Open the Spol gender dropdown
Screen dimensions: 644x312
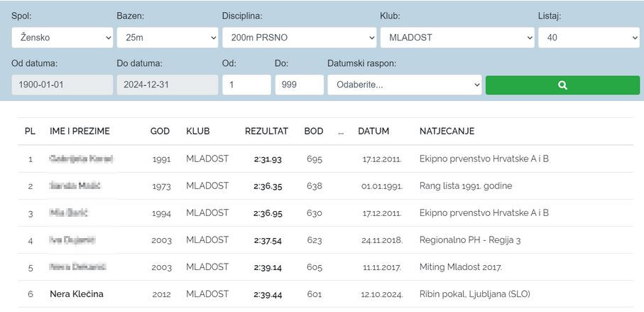(62, 38)
